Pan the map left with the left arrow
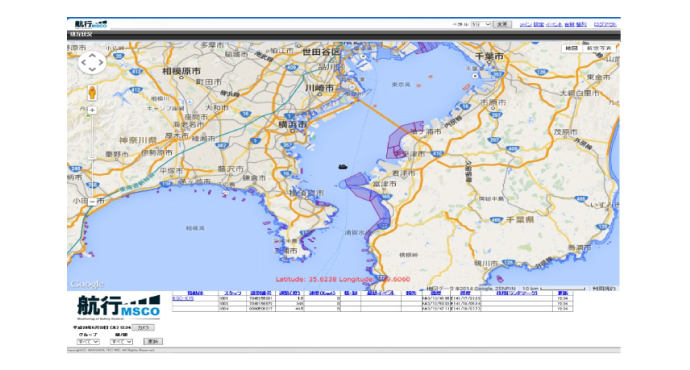The height and width of the screenshot is (370, 690). pos(84,62)
